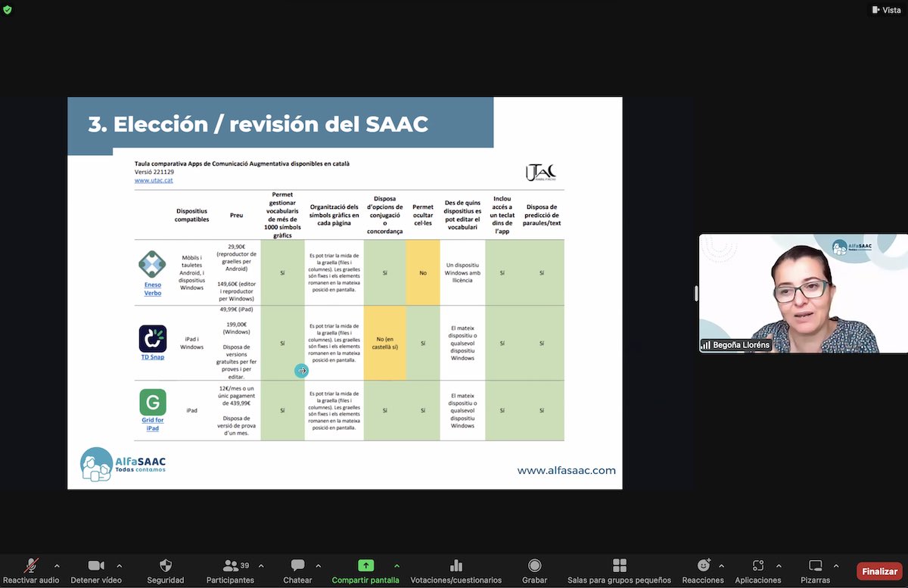Expand chevron next to Participantes
Viewport: 908px width, 588px height.
coord(262,566)
